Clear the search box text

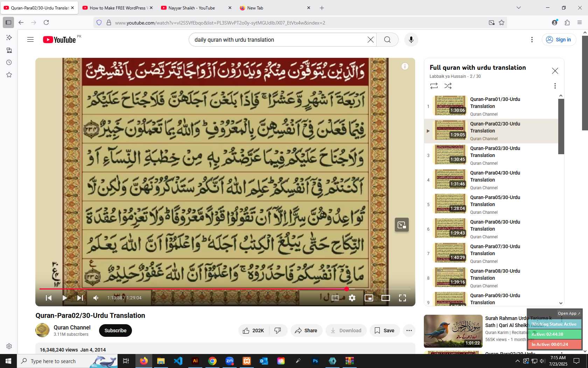tap(370, 40)
